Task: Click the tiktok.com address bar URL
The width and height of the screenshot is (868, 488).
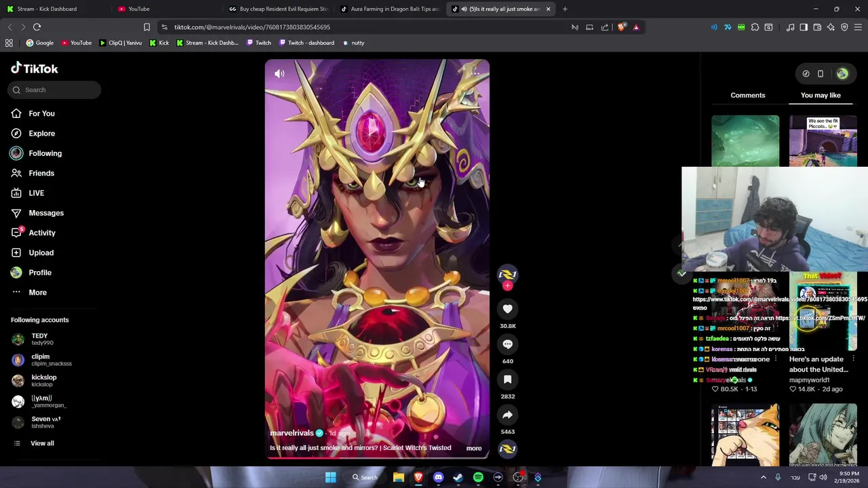Action: (252, 27)
